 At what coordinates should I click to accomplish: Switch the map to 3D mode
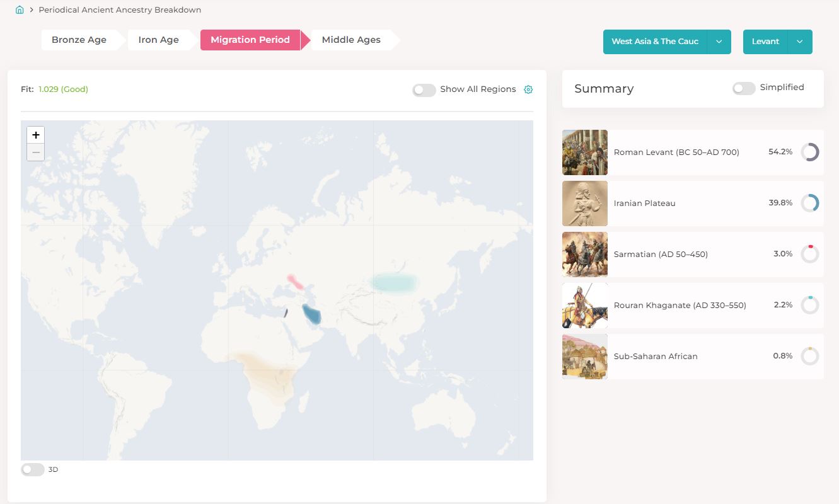(33, 469)
